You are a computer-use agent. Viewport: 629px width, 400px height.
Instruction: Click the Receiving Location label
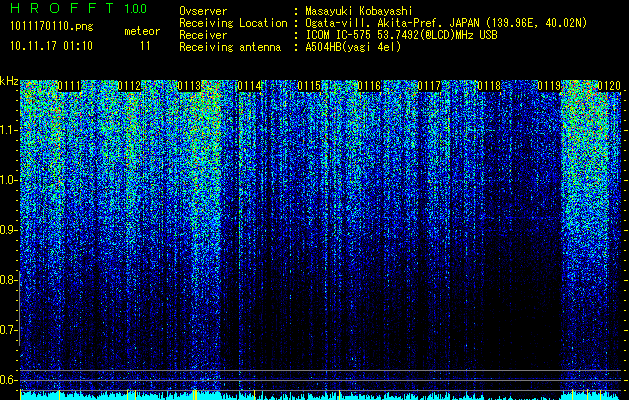click(x=233, y=23)
